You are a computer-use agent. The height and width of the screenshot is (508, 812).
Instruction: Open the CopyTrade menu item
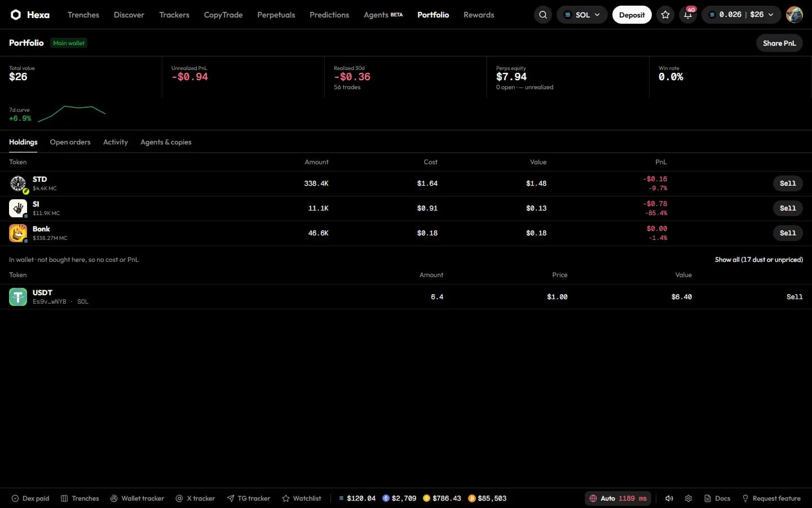[x=223, y=15]
